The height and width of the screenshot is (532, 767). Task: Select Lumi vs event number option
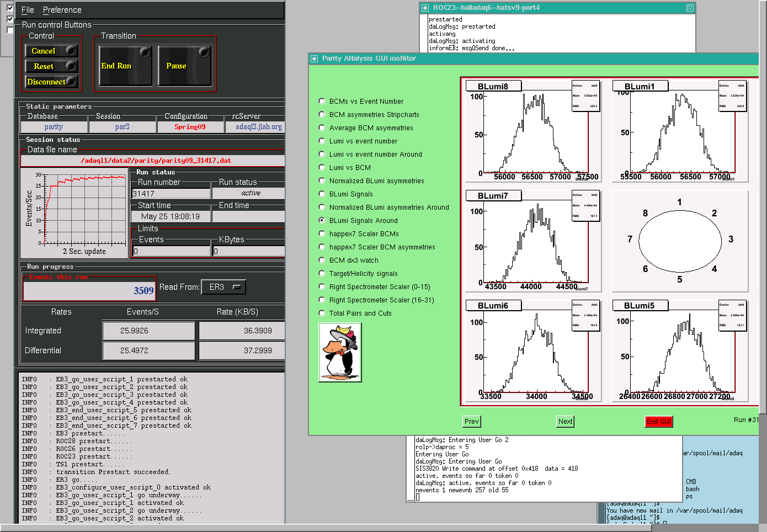click(x=322, y=141)
